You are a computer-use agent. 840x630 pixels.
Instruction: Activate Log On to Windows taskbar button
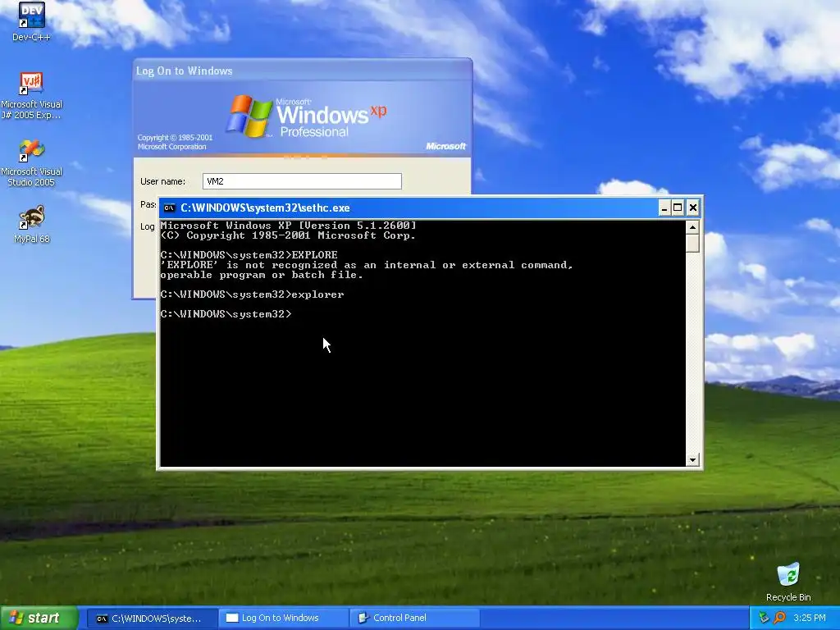tap(283, 619)
